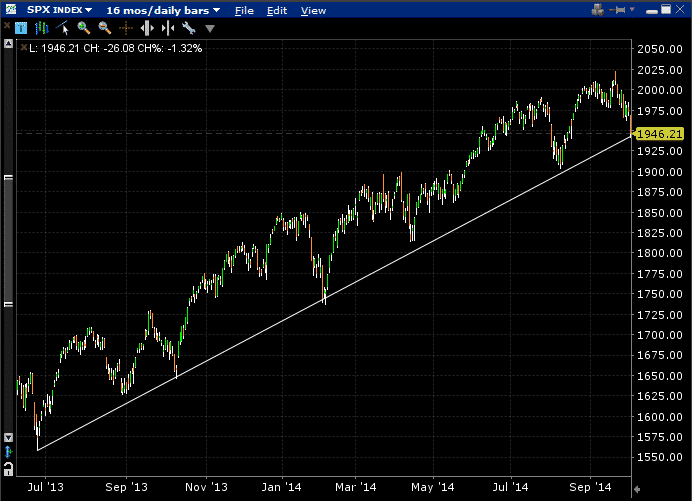Open the View menu
Viewport: 692px width, 501px height.
(x=313, y=11)
